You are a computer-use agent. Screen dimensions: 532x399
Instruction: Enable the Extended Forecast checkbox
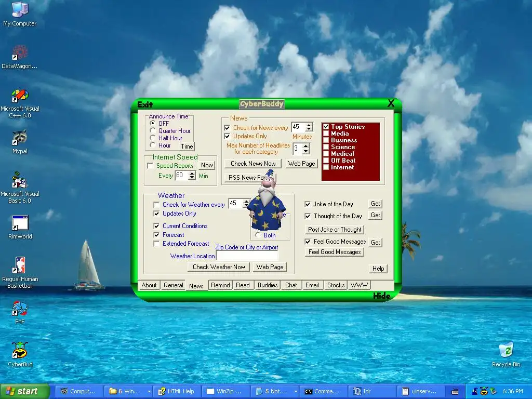pos(156,244)
